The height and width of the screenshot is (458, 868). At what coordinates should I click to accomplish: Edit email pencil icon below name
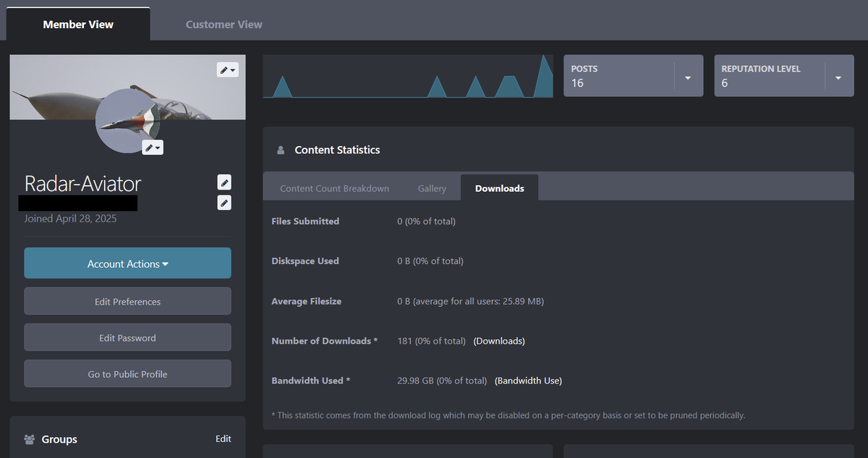[224, 203]
